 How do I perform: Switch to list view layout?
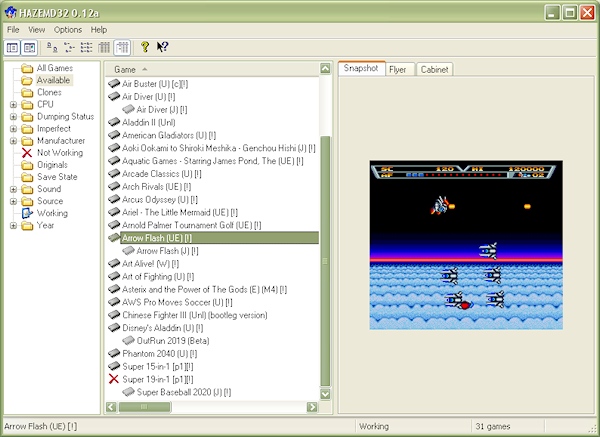click(86, 47)
